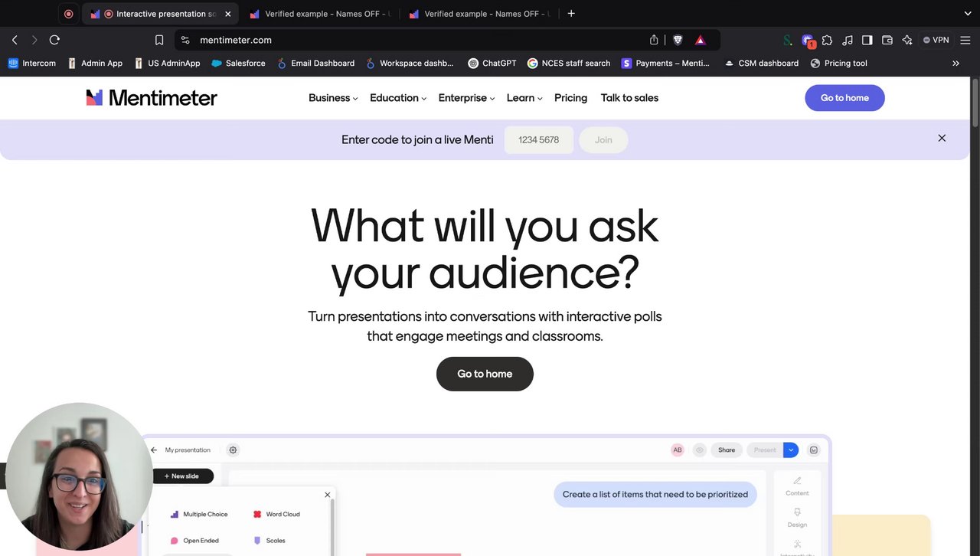Open the CSM dashboard bookmark

[761, 64]
